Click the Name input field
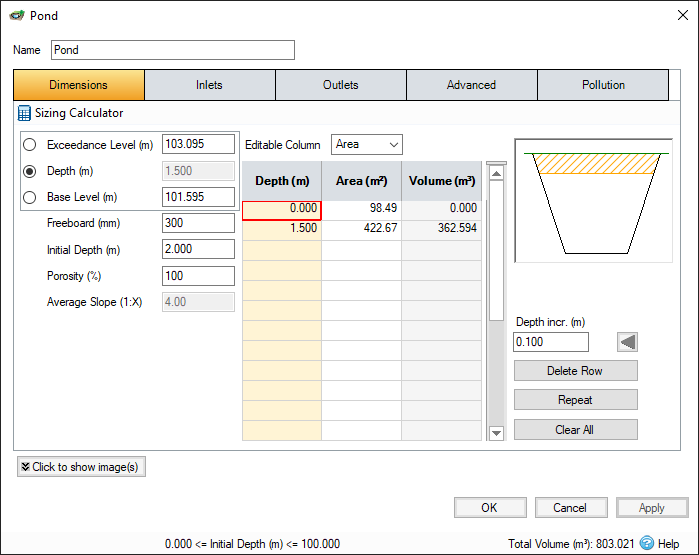This screenshot has height=555, width=699. click(x=173, y=50)
